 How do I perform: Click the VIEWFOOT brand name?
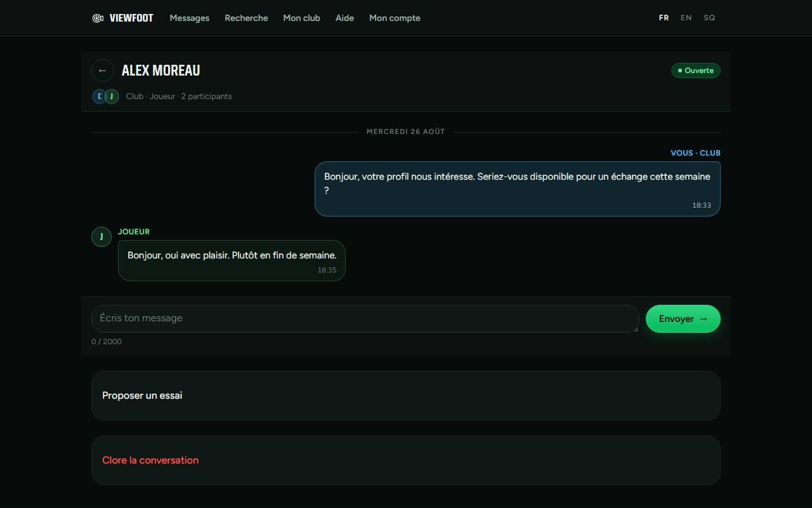131,18
